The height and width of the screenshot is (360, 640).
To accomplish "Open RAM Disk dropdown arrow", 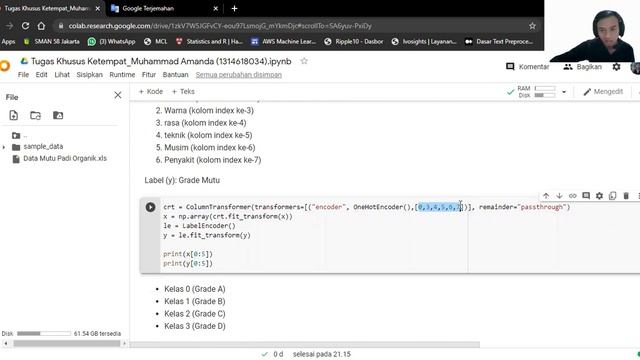I will pos(564,92).
